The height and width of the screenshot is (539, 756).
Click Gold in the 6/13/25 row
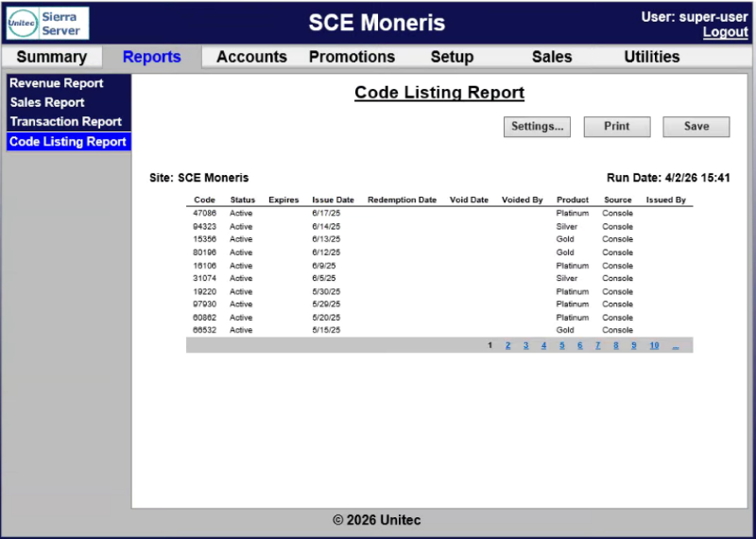(x=565, y=239)
